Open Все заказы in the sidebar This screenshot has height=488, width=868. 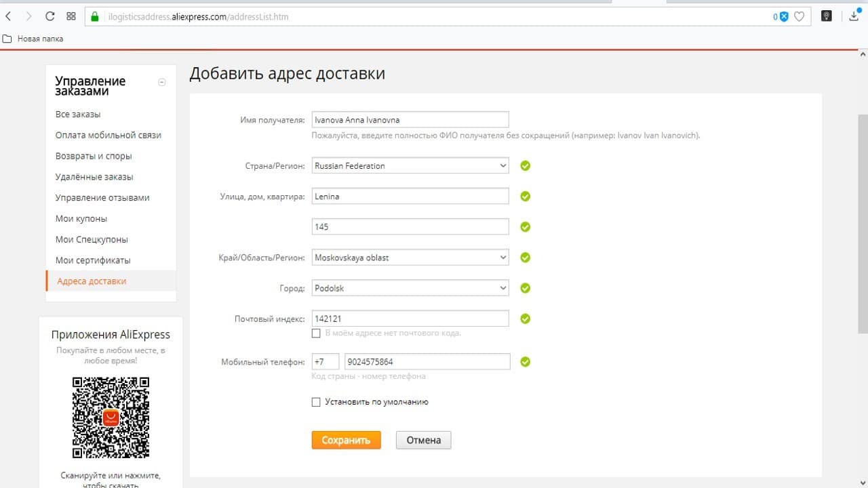78,115
